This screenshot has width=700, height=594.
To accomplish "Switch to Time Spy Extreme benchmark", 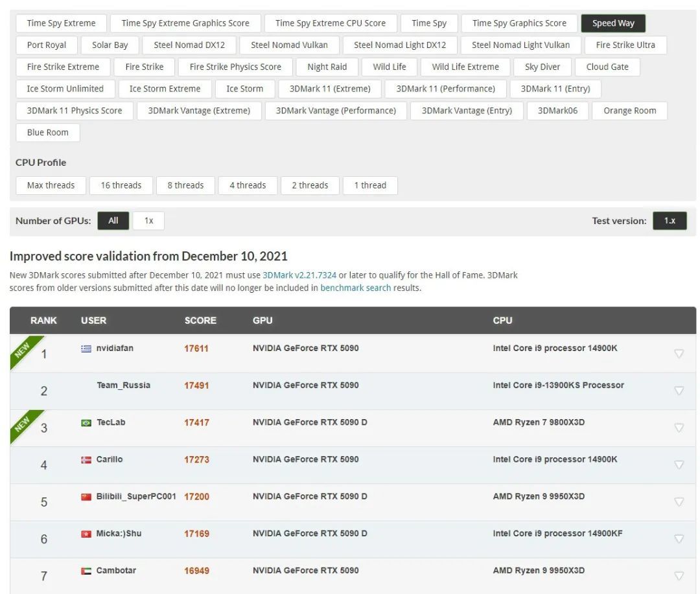I will tap(61, 23).
